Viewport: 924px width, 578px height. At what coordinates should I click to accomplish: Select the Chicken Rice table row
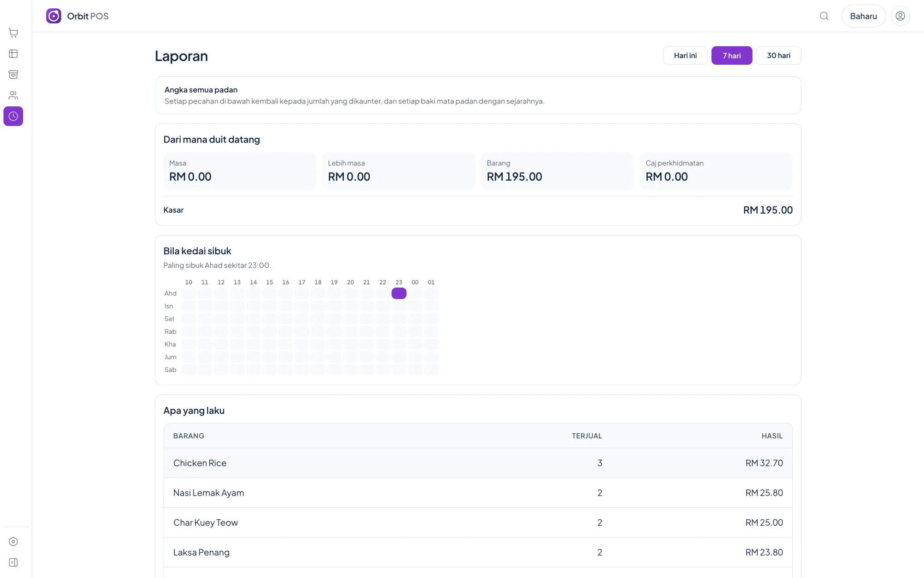pyautogui.click(x=478, y=463)
